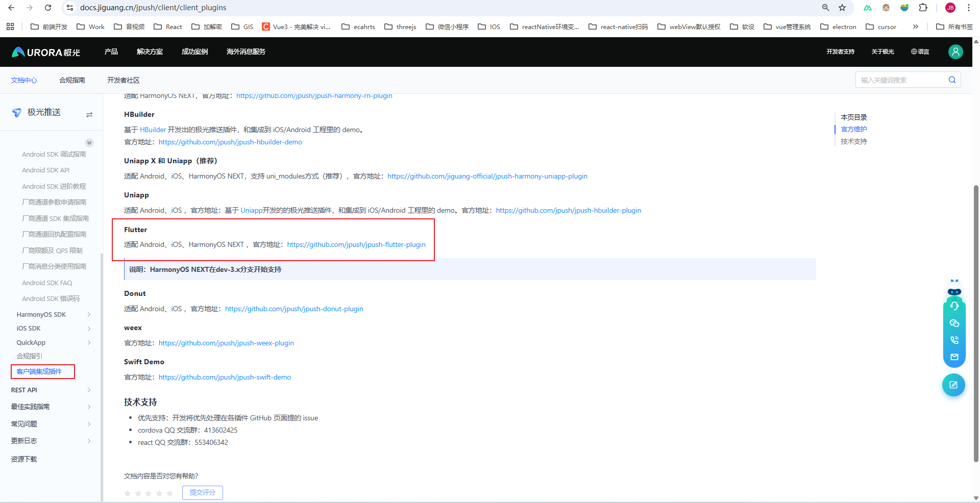
Task: Open the robot assistant chat icon
Action: (x=954, y=288)
